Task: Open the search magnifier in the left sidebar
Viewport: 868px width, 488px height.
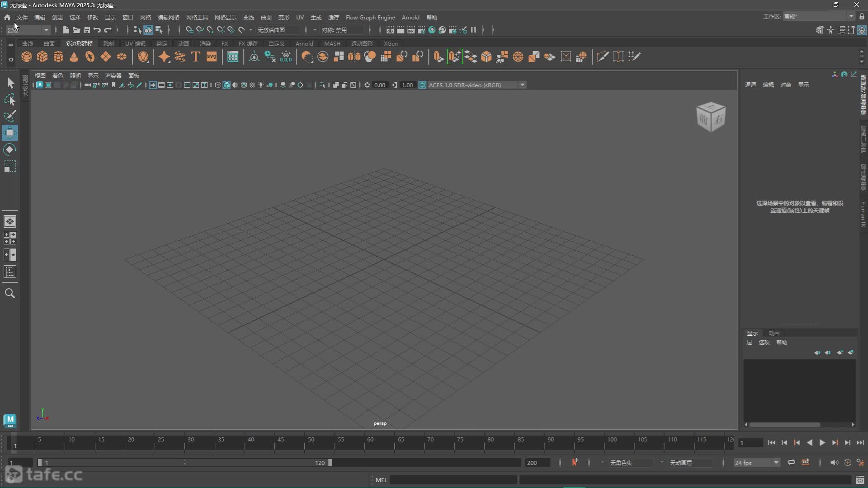Action: [10, 294]
